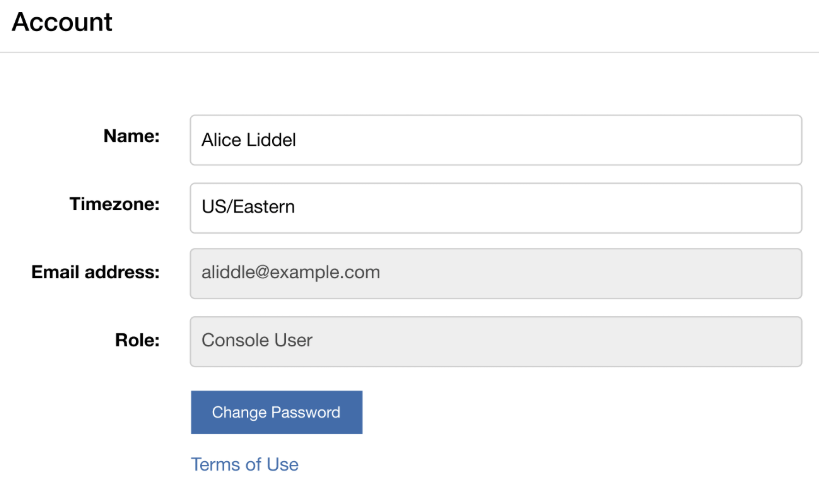Click the "Timezone:" label
The height and width of the screenshot is (488, 819).
(114, 204)
